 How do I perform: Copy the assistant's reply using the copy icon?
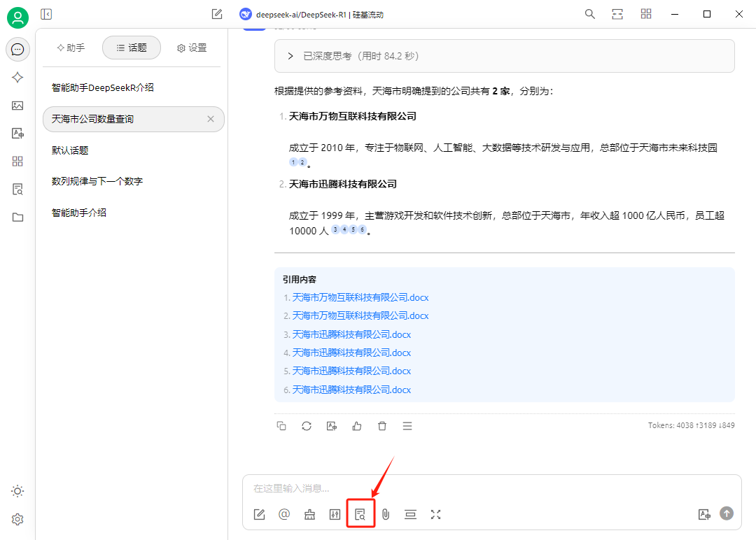(281, 425)
